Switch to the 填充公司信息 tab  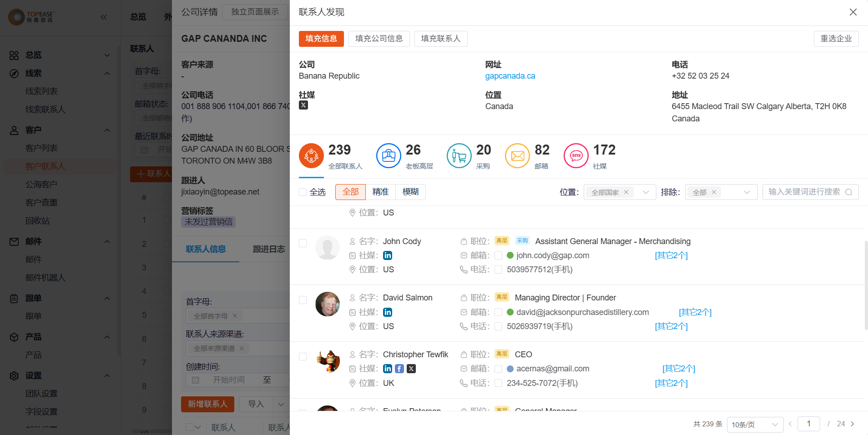[x=379, y=39]
